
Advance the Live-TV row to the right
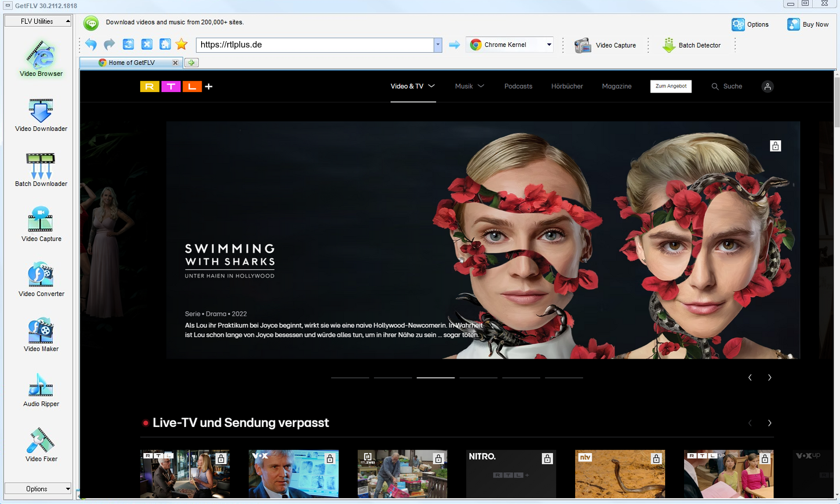click(x=769, y=423)
